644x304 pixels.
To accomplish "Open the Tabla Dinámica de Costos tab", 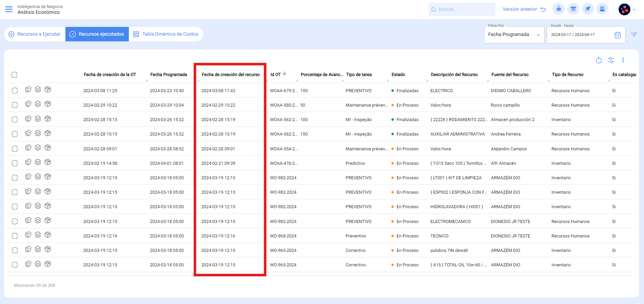I will [166, 34].
